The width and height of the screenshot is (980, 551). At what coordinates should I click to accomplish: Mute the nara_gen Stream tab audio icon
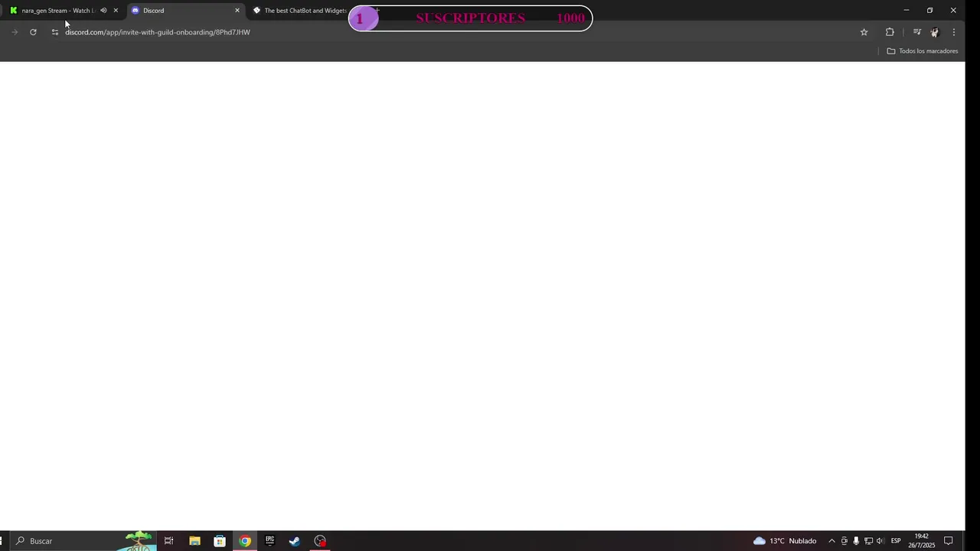[103, 11]
